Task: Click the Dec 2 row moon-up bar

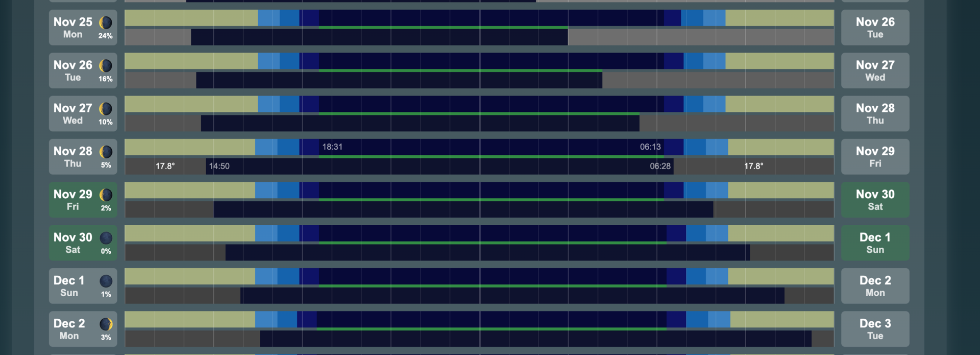Action: (x=536, y=339)
